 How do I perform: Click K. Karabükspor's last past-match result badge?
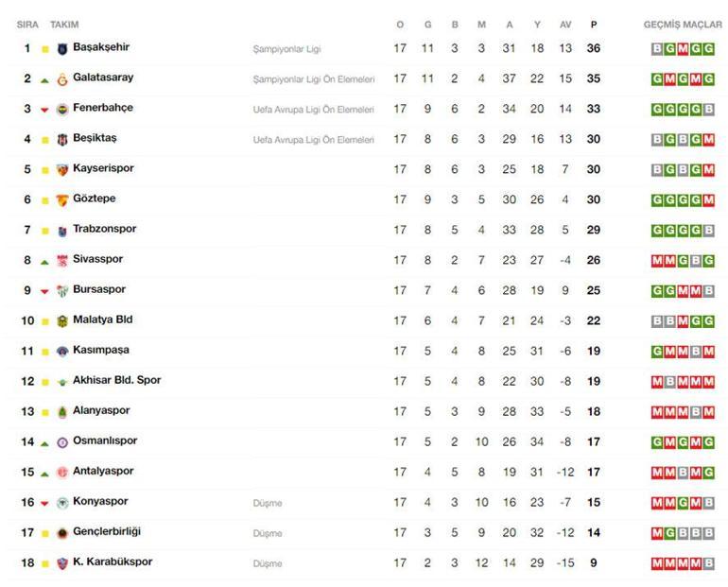pos(708,563)
